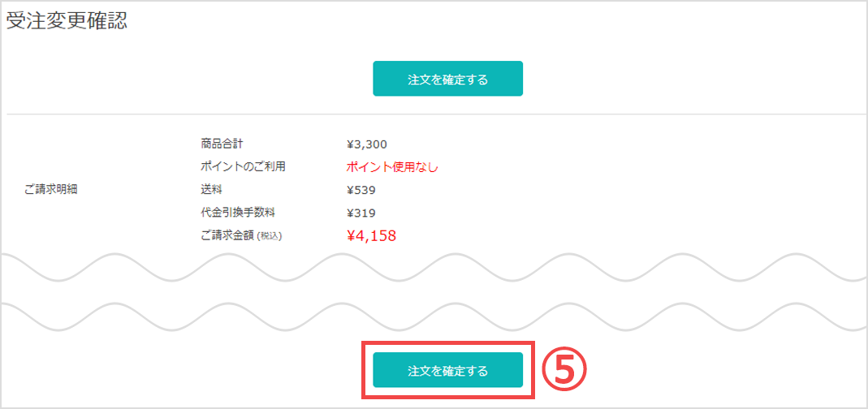The image size is (868, 409).
Task: Click the ご請求金額 (税込) label
Action: coord(241,235)
